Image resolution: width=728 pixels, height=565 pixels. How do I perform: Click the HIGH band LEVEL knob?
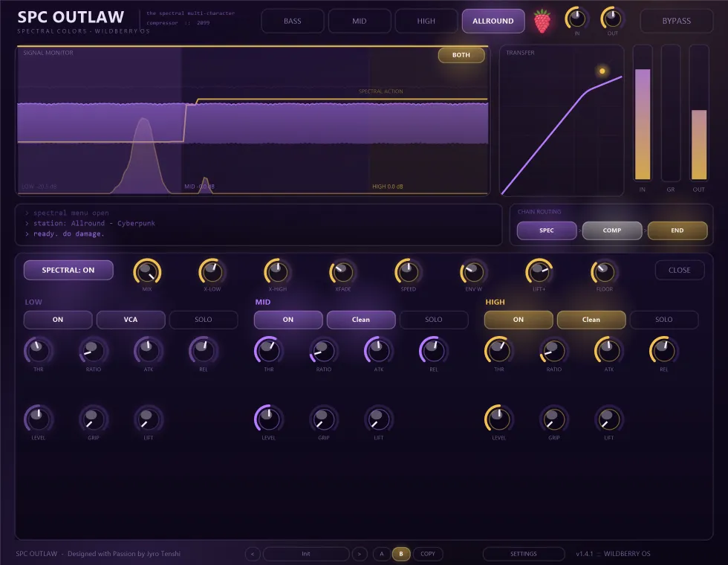498,419
